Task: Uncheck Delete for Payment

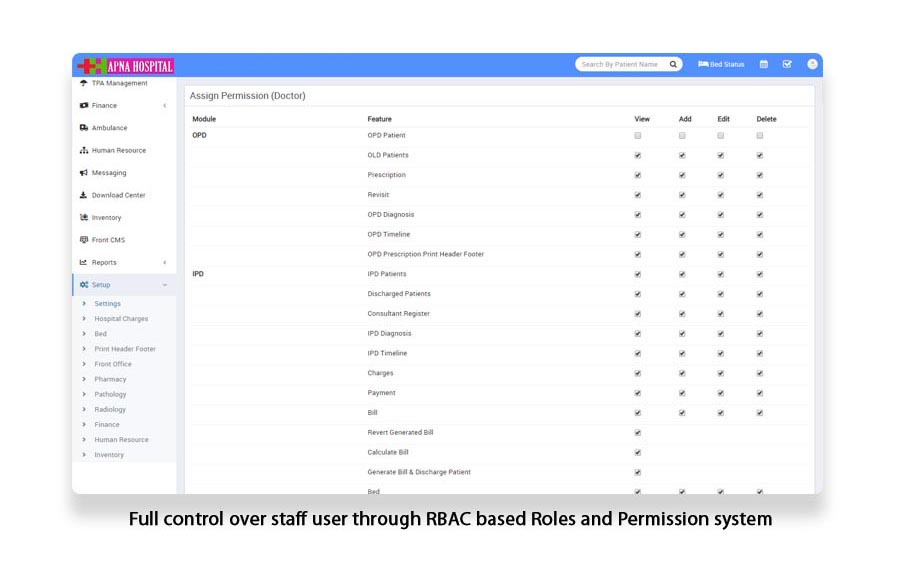Action: coord(759,393)
